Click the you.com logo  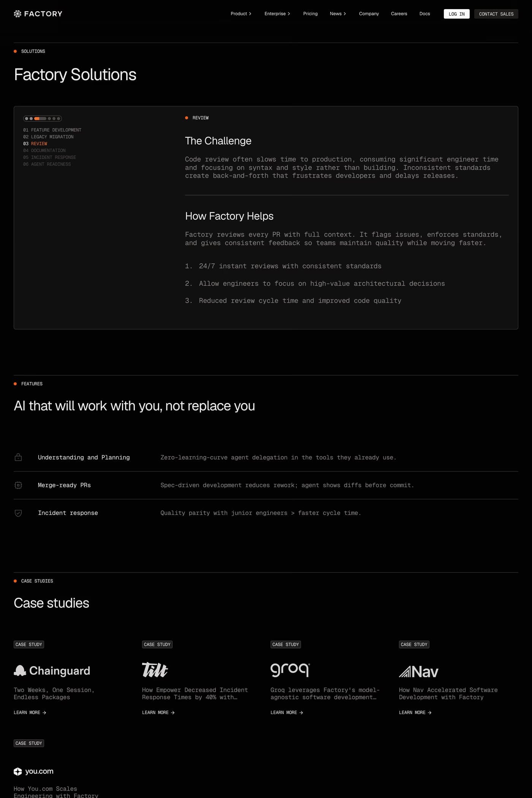point(33,771)
